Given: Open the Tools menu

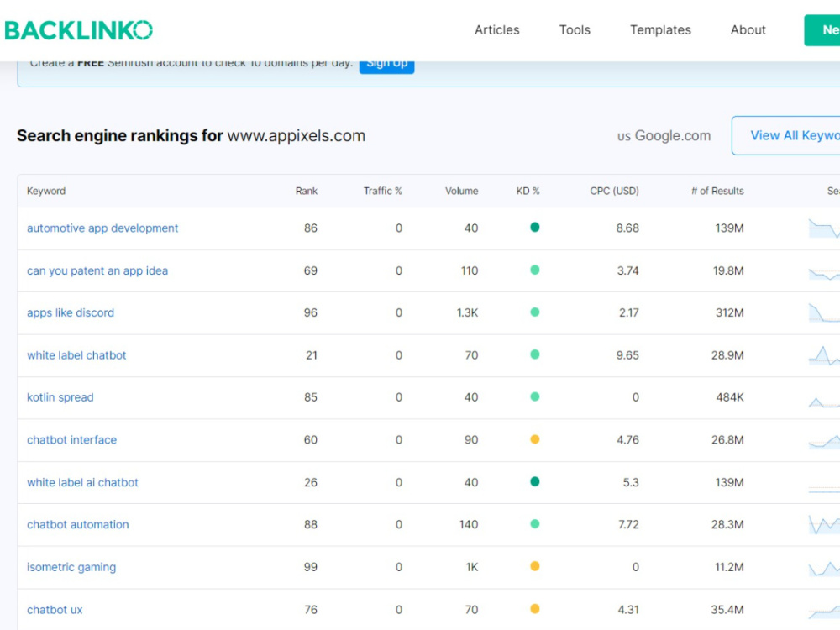Looking at the screenshot, I should click(x=575, y=30).
